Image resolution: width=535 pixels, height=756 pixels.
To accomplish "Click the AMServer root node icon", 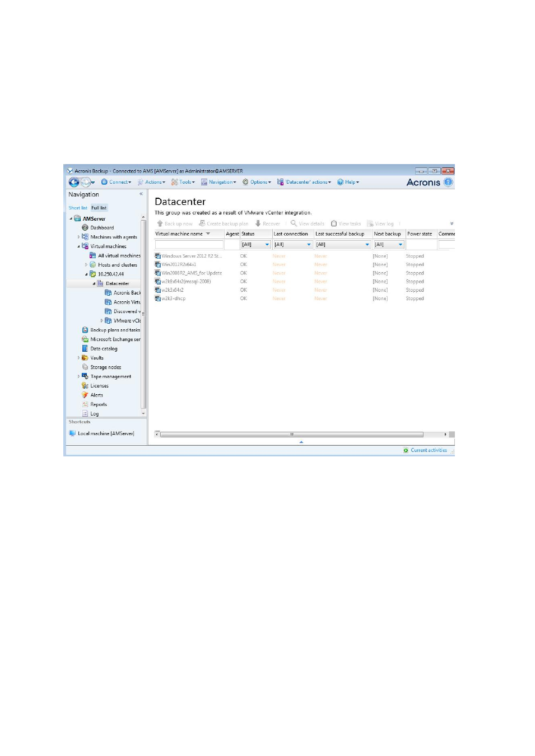I will (77, 218).
